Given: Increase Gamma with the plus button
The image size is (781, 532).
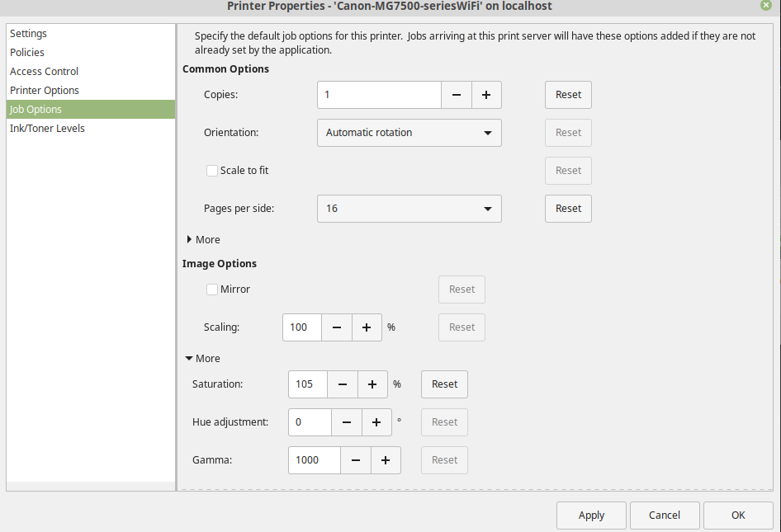Looking at the screenshot, I should coord(386,460).
